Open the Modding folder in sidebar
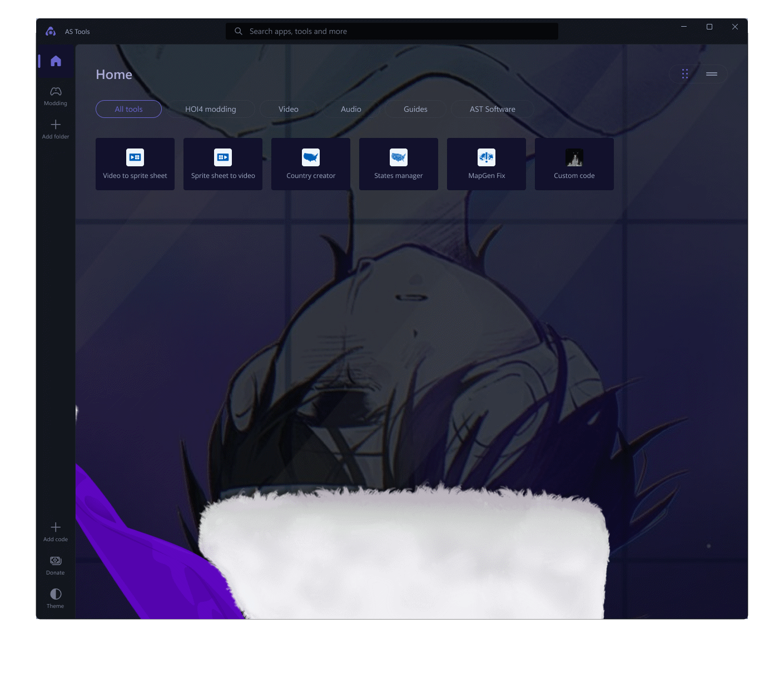 (x=56, y=96)
